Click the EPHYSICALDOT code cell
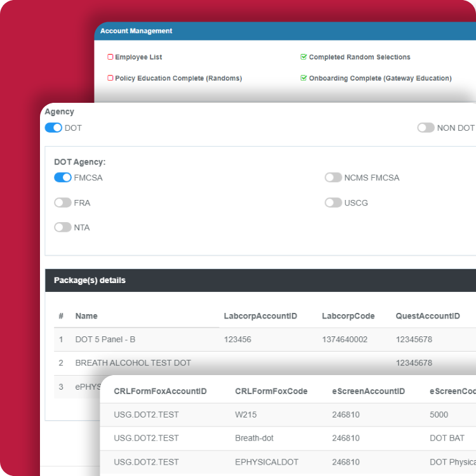This screenshot has height=476, width=476. coord(267,462)
